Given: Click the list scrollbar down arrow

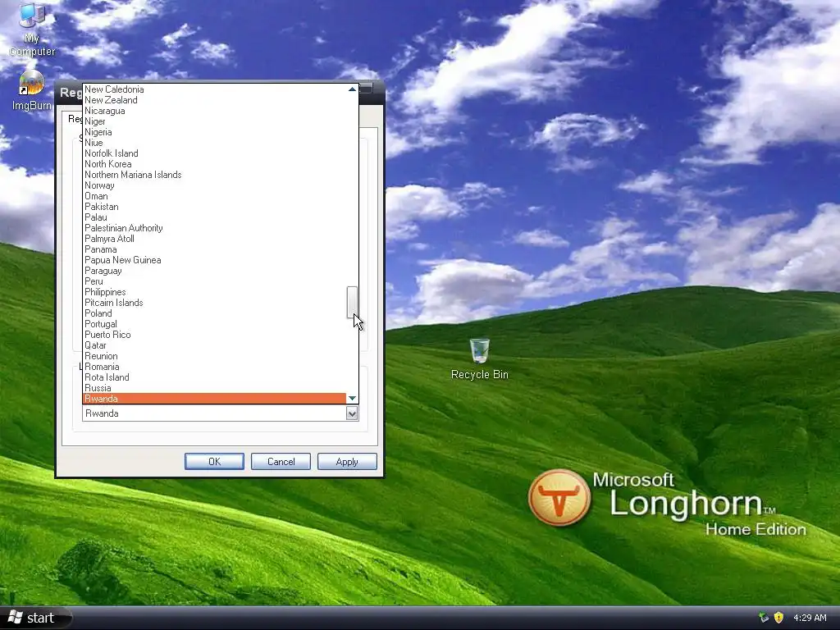Looking at the screenshot, I should 352,398.
